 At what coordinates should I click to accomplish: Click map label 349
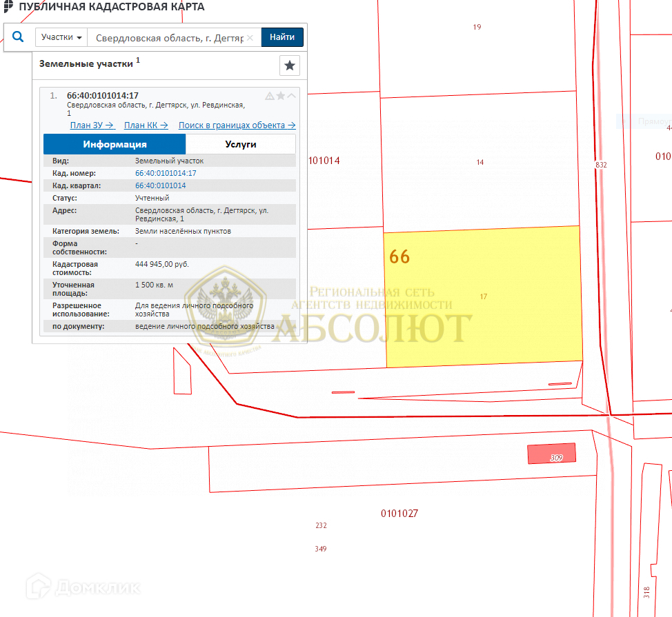pyautogui.click(x=321, y=549)
